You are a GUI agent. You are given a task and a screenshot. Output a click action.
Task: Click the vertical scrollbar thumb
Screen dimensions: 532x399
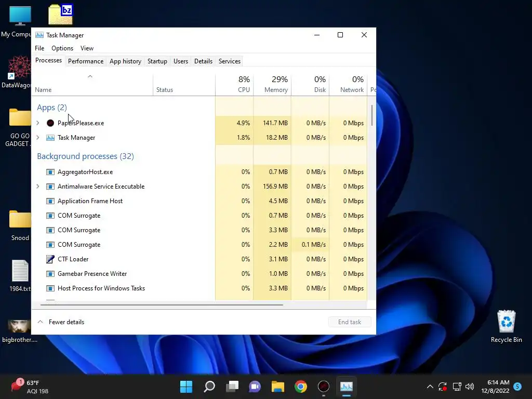pyautogui.click(x=372, y=115)
